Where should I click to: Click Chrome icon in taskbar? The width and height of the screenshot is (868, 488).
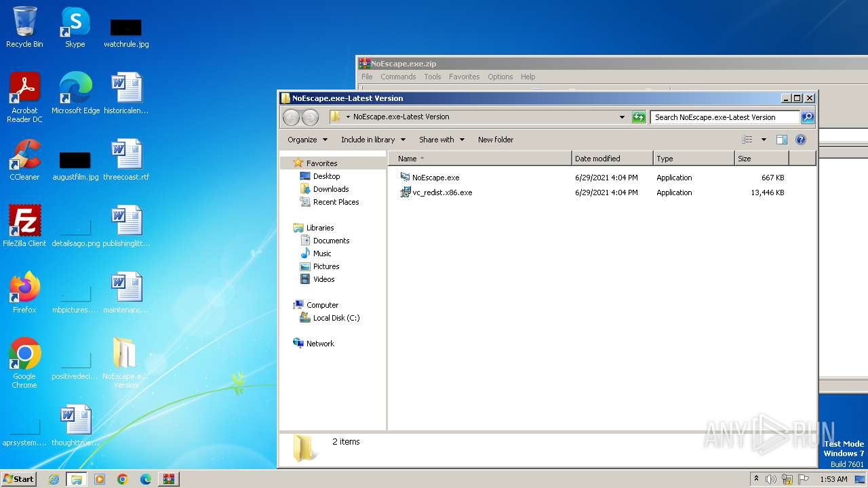pyautogui.click(x=123, y=479)
